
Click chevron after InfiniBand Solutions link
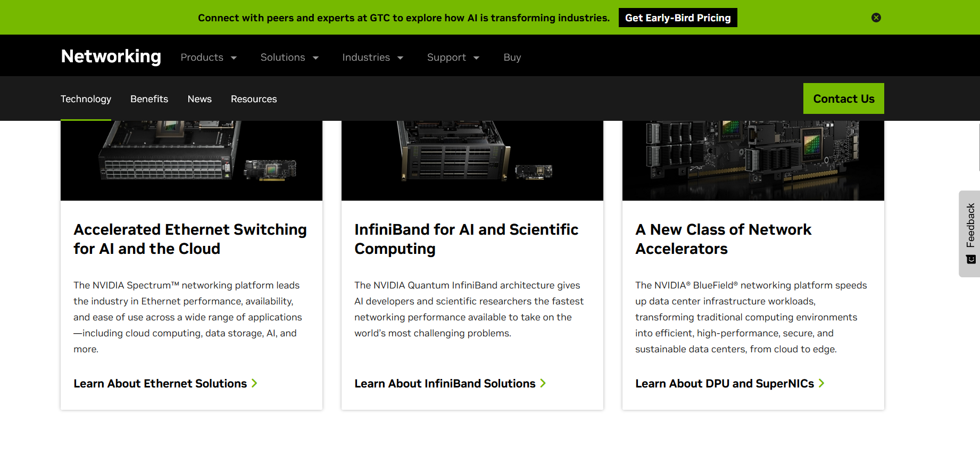click(x=543, y=383)
